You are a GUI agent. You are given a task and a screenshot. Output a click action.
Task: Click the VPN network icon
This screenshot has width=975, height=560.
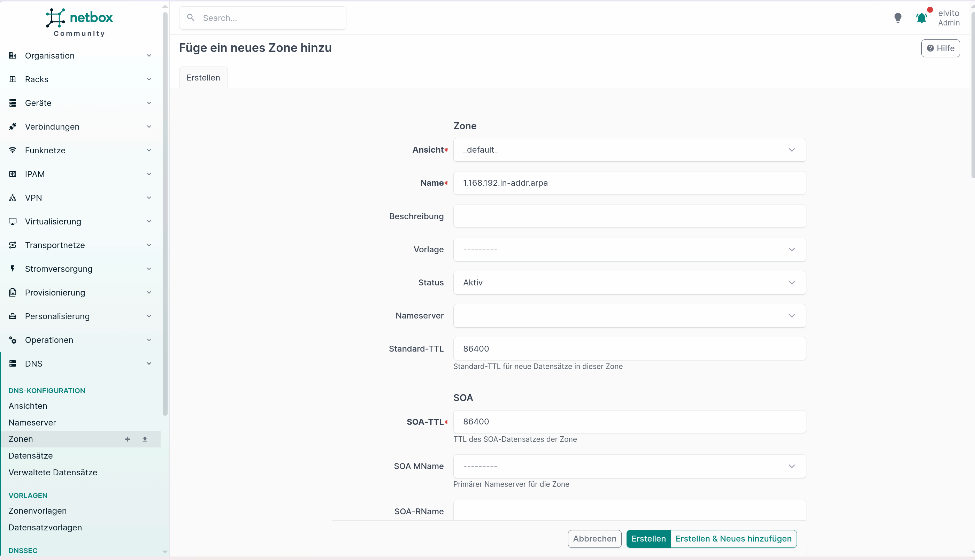point(13,198)
